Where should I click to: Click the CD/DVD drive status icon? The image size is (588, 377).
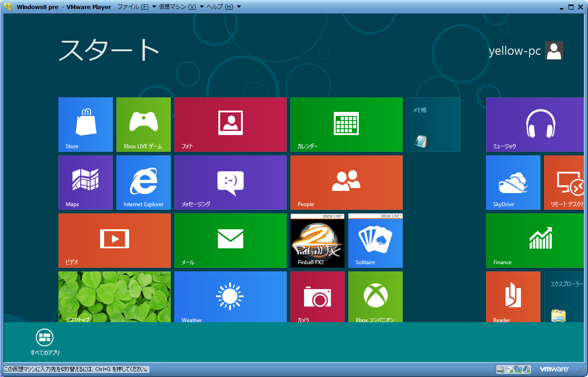(x=509, y=369)
